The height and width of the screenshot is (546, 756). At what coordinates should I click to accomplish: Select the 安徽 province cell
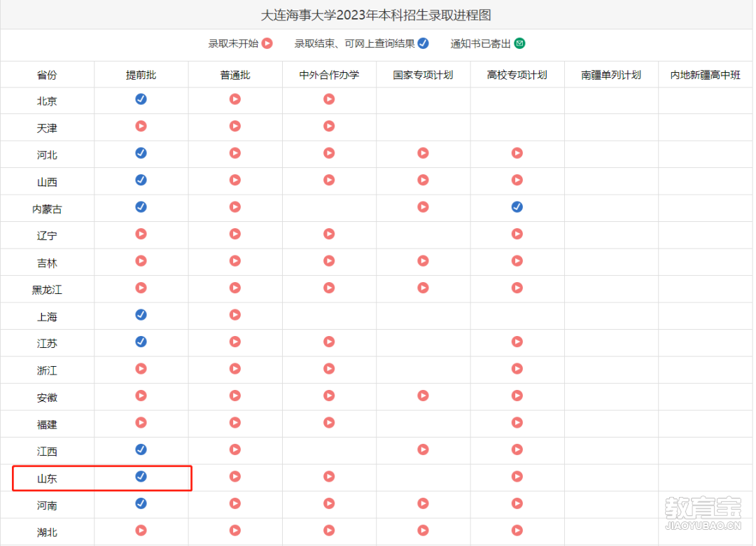pyautogui.click(x=47, y=398)
